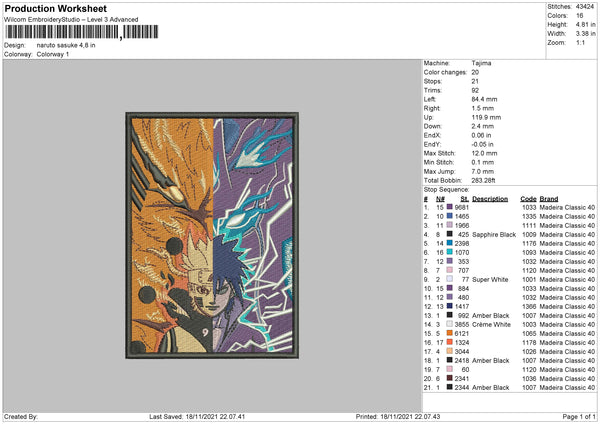The image size is (600, 424).
Task: Click the 'N#' column header
Action: click(440, 199)
